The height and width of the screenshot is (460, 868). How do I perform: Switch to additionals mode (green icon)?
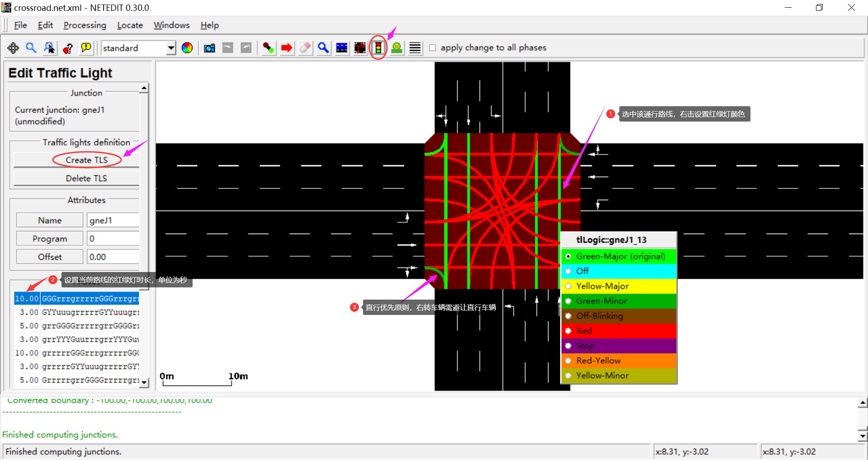coord(396,47)
